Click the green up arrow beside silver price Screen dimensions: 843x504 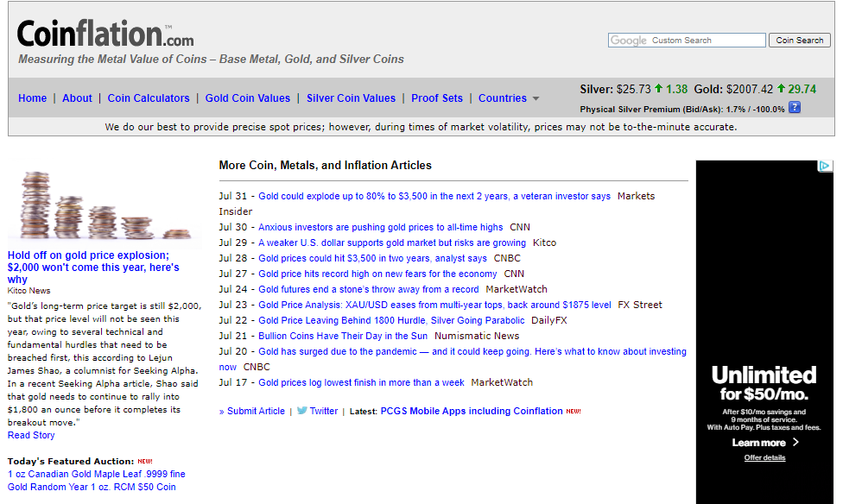click(x=658, y=89)
